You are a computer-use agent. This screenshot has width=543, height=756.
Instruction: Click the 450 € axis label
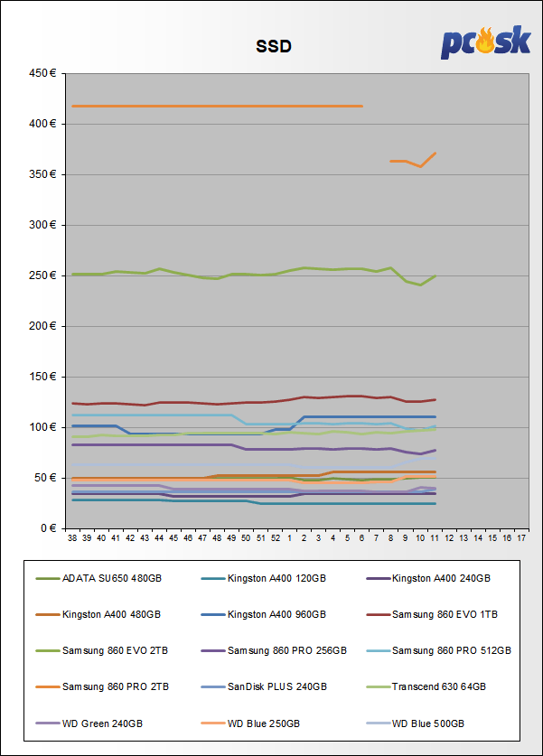pyautogui.click(x=42, y=73)
